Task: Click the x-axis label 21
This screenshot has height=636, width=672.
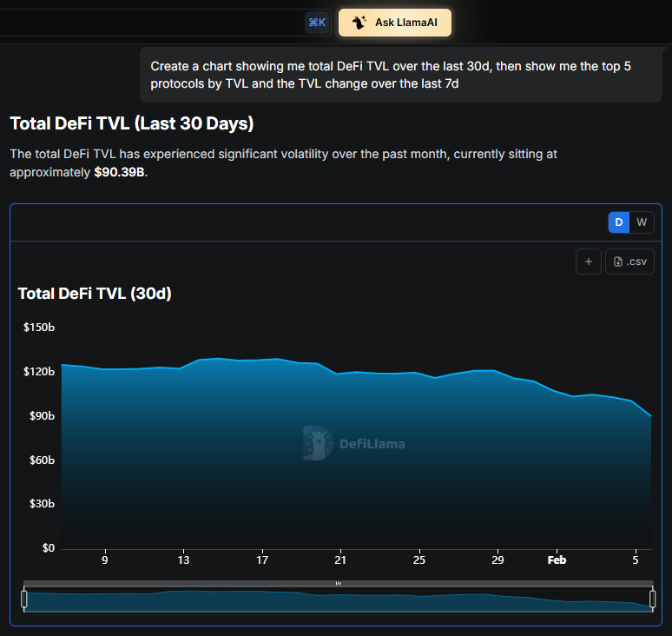Action: (x=340, y=560)
